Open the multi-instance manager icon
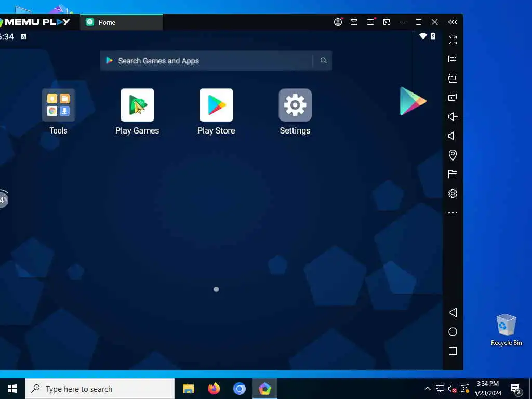The width and height of the screenshot is (532, 399). point(453,97)
